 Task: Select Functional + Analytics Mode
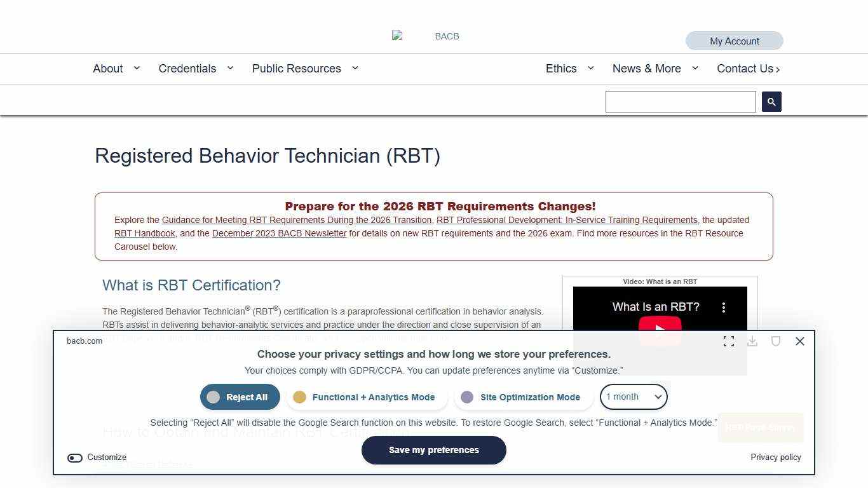[365, 396]
